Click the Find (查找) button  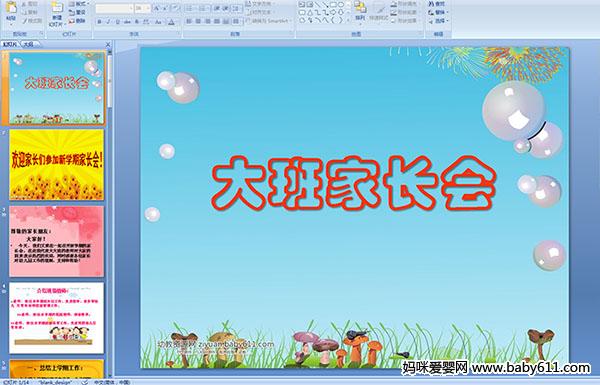[x=437, y=4]
